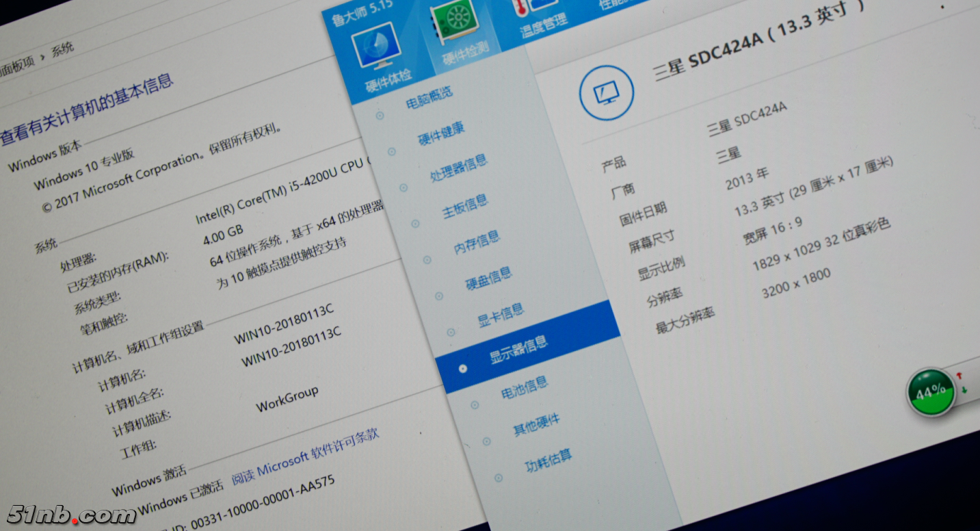Image resolution: width=980 pixels, height=531 pixels.
Task: Click the bullet icon beside 功耗估算
Action: (x=499, y=478)
